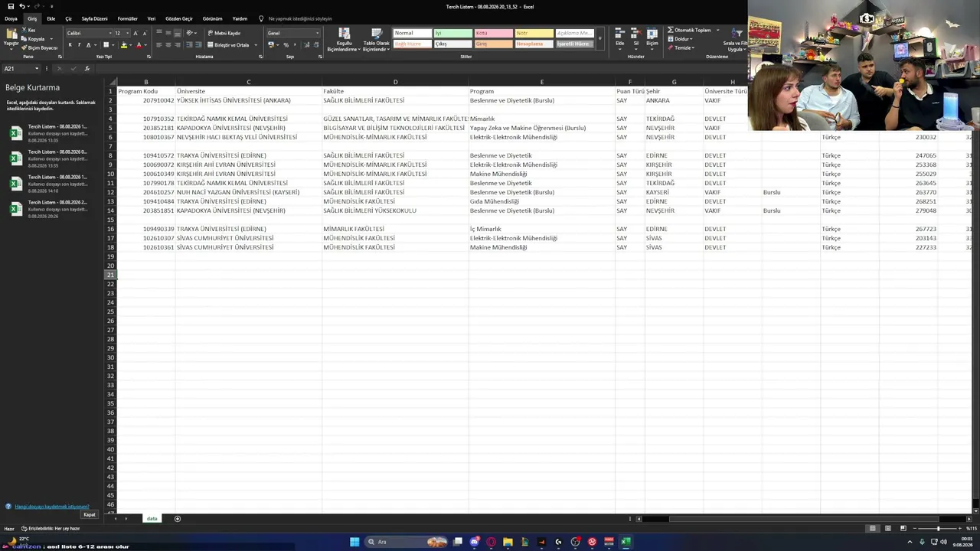Screen dimensions: 980x551
Task: Align text to bottom
Action: pos(178,33)
